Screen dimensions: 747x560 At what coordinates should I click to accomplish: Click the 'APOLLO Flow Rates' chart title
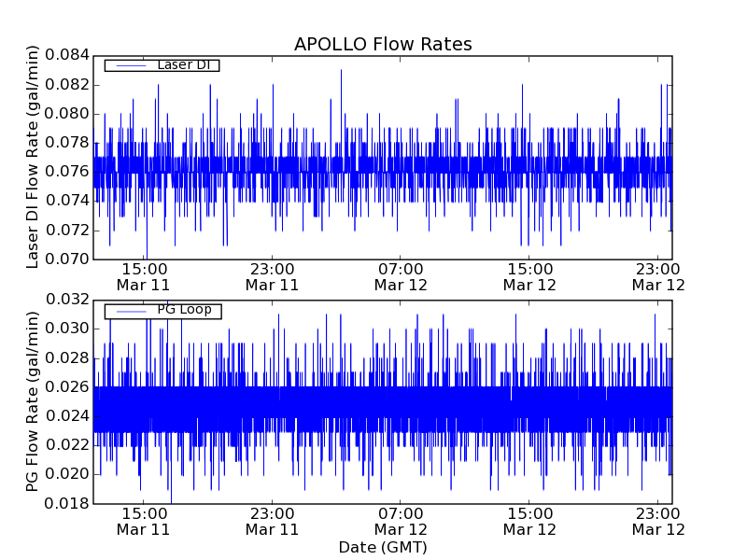pyautogui.click(x=383, y=45)
